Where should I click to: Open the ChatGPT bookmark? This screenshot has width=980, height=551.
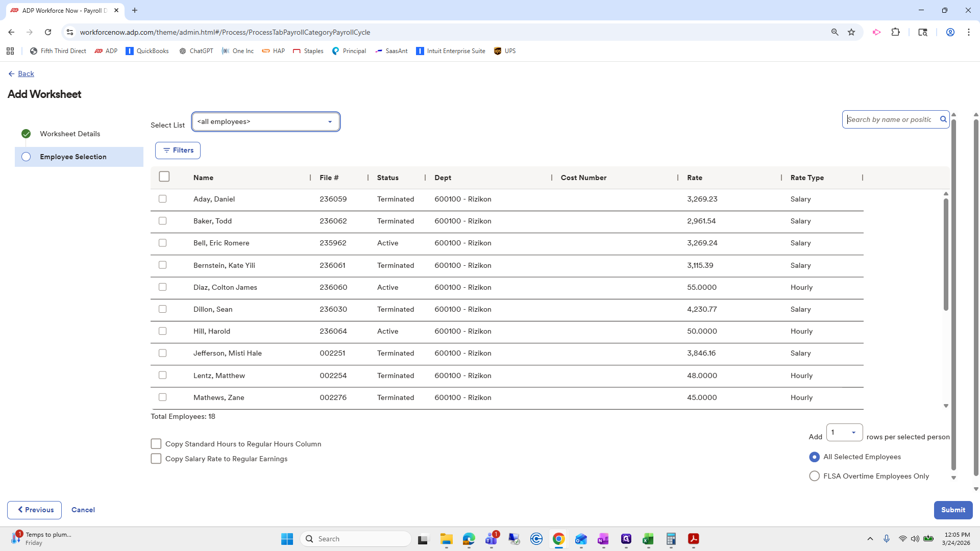(196, 51)
